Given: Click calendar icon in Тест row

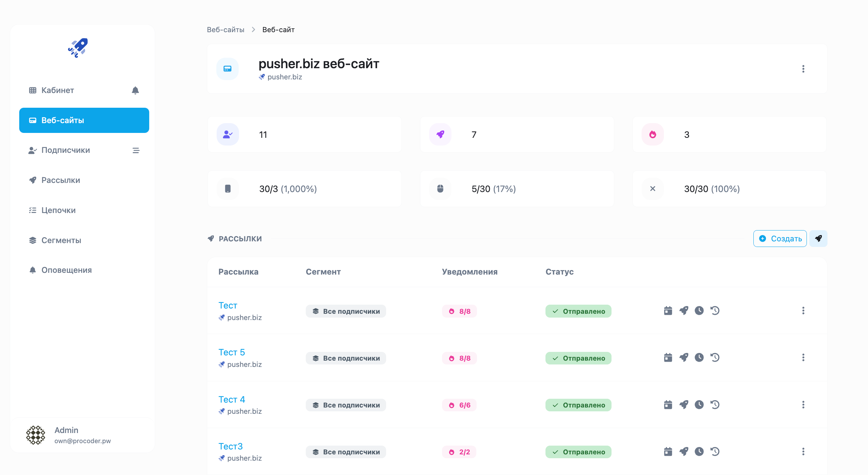Looking at the screenshot, I should (x=668, y=311).
